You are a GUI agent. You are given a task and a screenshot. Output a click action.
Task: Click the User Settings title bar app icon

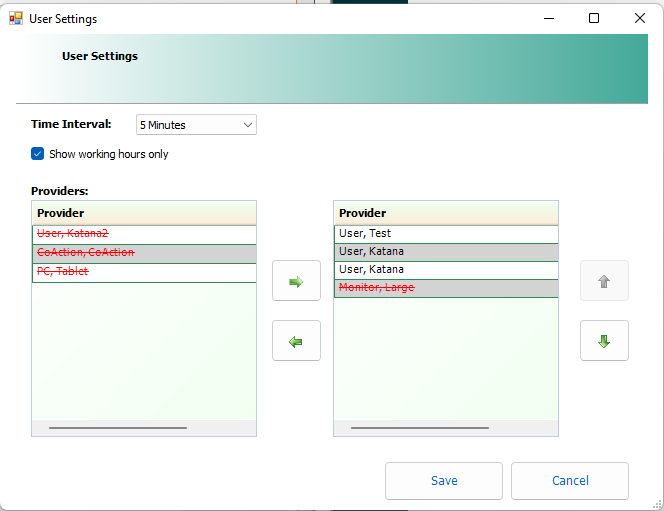point(16,18)
